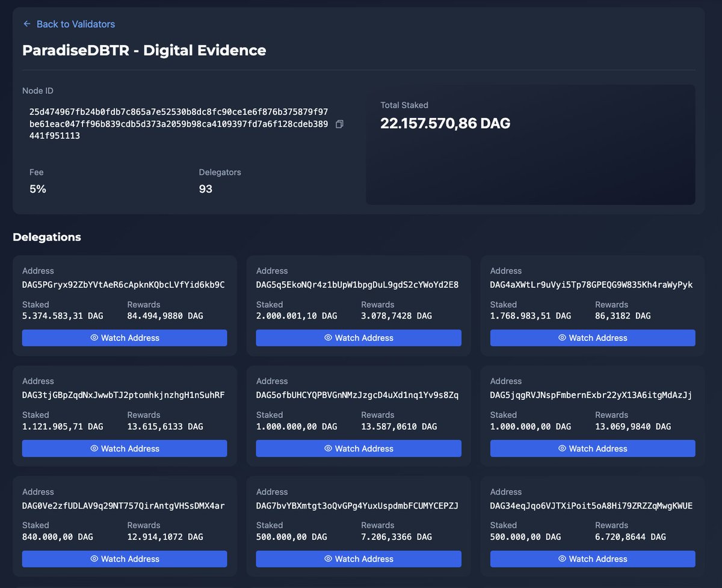Viewport: 722px width, 588px height.
Task: Select address text DAG34eqJqo6VJTXiPoit5oA8Hi79ZRZZqMwgKWUE
Action: click(591, 506)
